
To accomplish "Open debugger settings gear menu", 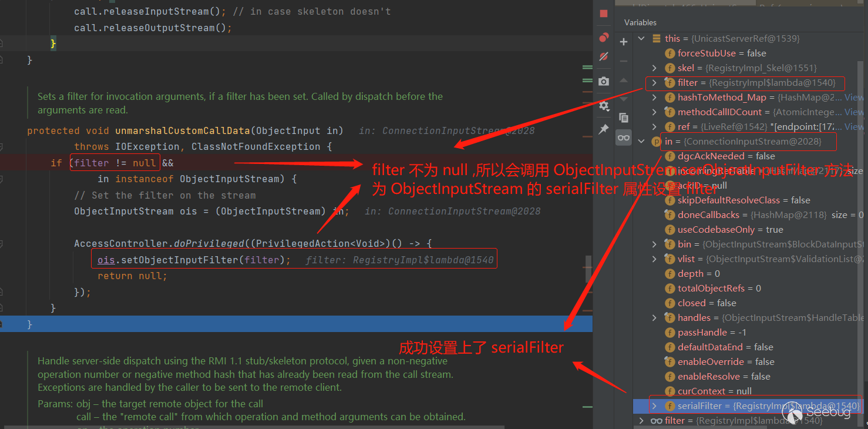I will pyautogui.click(x=604, y=106).
